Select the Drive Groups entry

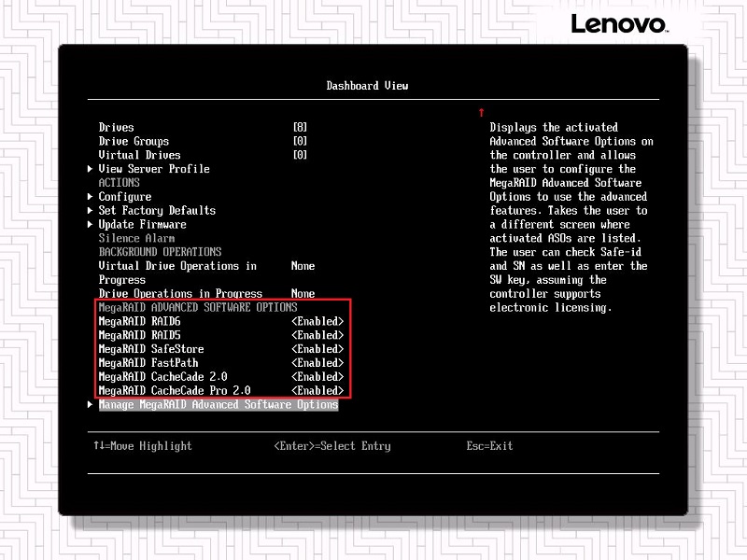pos(134,141)
